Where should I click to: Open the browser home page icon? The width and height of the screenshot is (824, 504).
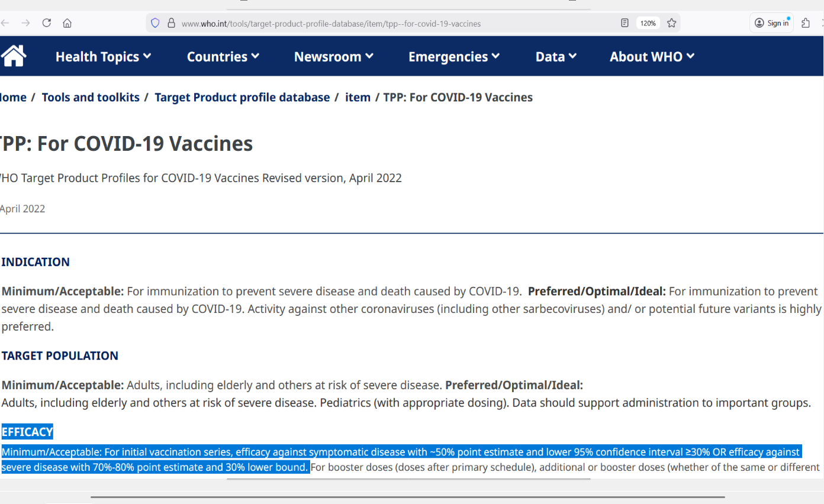[67, 23]
